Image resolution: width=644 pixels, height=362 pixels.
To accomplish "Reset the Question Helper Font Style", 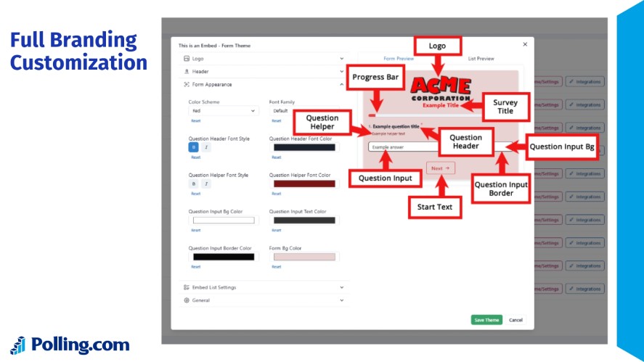I will pos(195,194).
